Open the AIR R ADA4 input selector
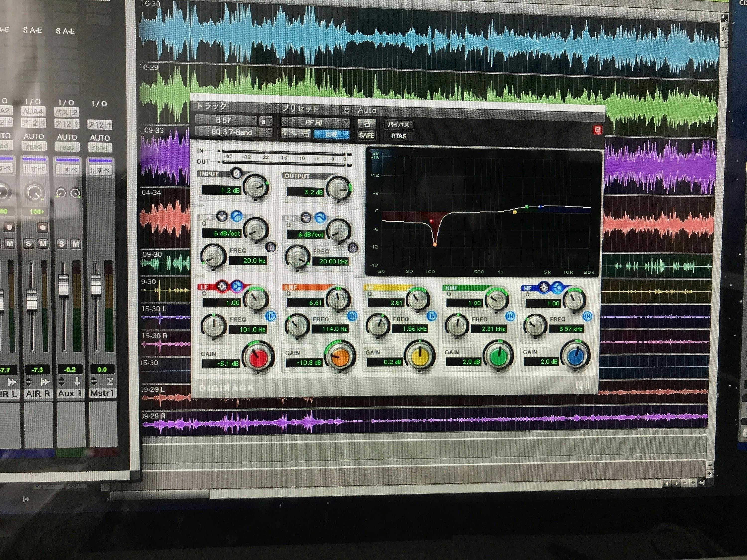Screen dimensions: 747x560 (x=33, y=112)
